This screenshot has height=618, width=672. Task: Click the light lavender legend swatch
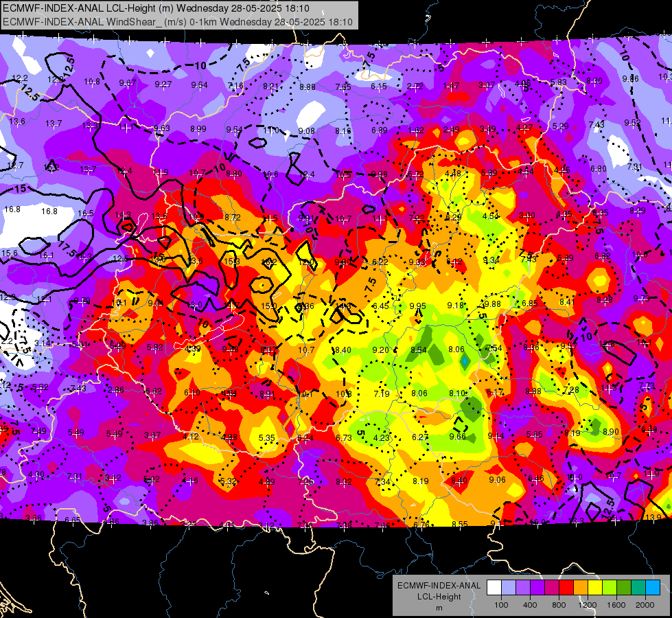point(509,587)
